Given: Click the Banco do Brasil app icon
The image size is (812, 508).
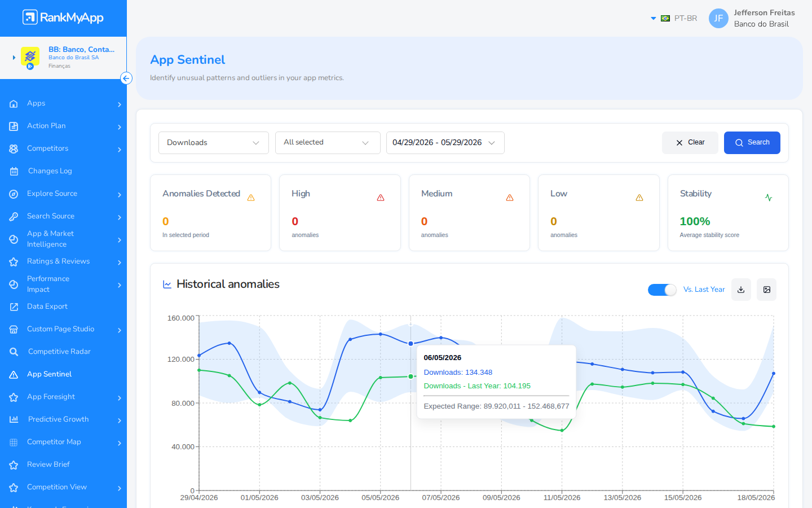Looking at the screenshot, I should 30,57.
